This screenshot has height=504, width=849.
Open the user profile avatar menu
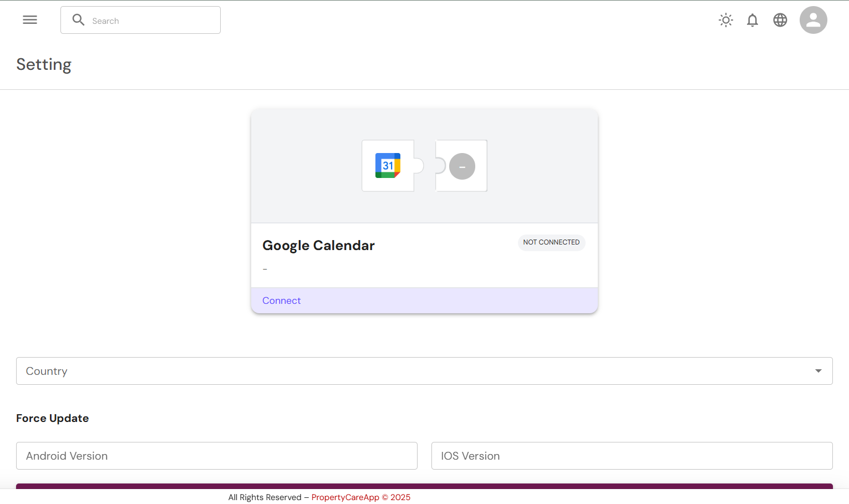(813, 21)
